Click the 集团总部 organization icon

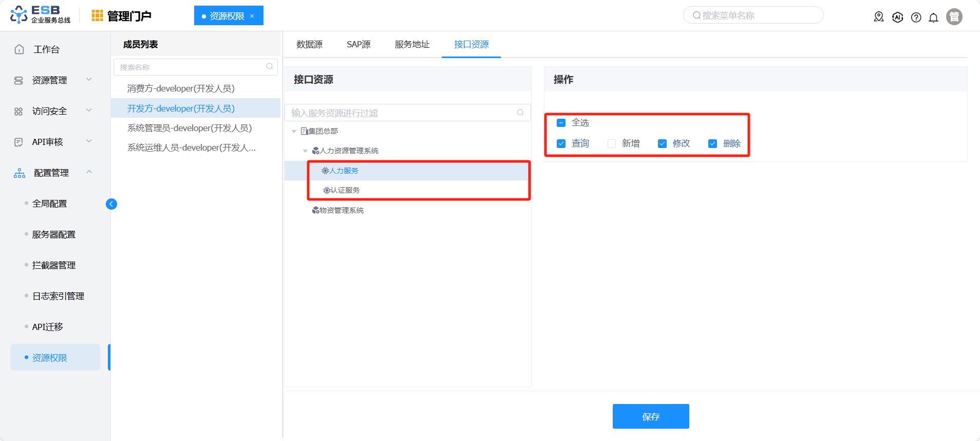pos(304,131)
